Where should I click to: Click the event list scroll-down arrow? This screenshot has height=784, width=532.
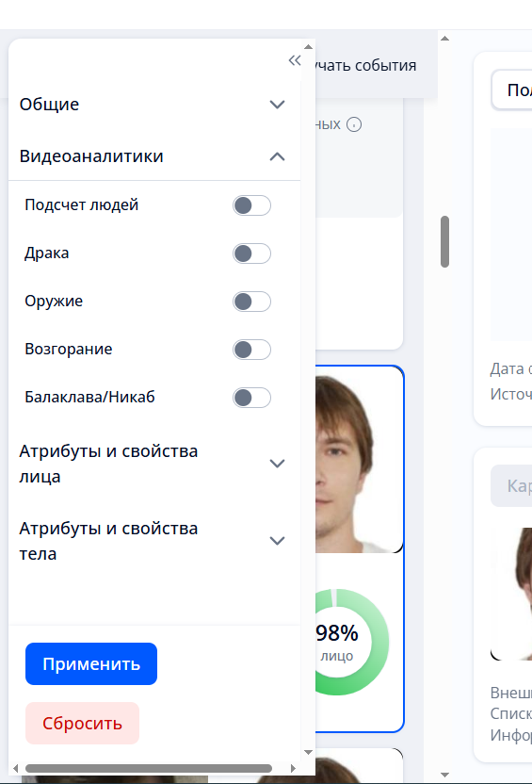pos(444,775)
